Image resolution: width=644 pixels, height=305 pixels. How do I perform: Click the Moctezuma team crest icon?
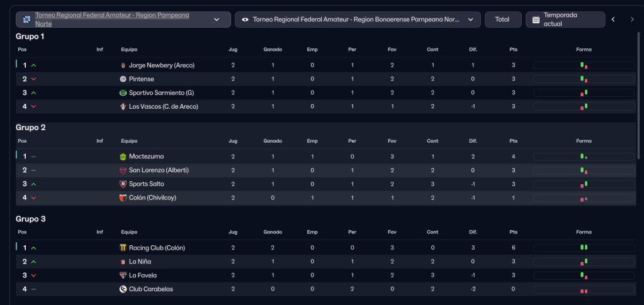123,157
